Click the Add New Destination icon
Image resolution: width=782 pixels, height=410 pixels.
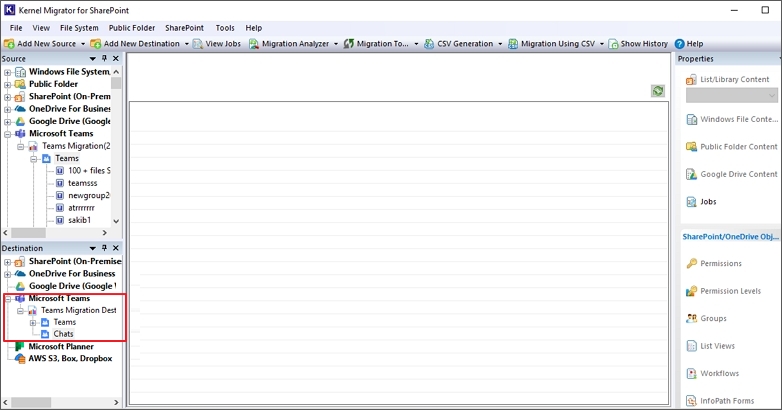(96, 44)
